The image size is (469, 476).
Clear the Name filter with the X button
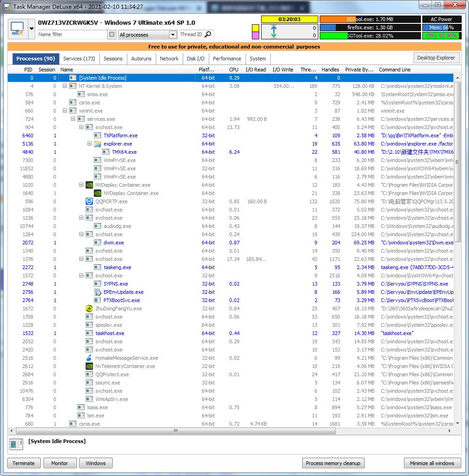coord(112,35)
